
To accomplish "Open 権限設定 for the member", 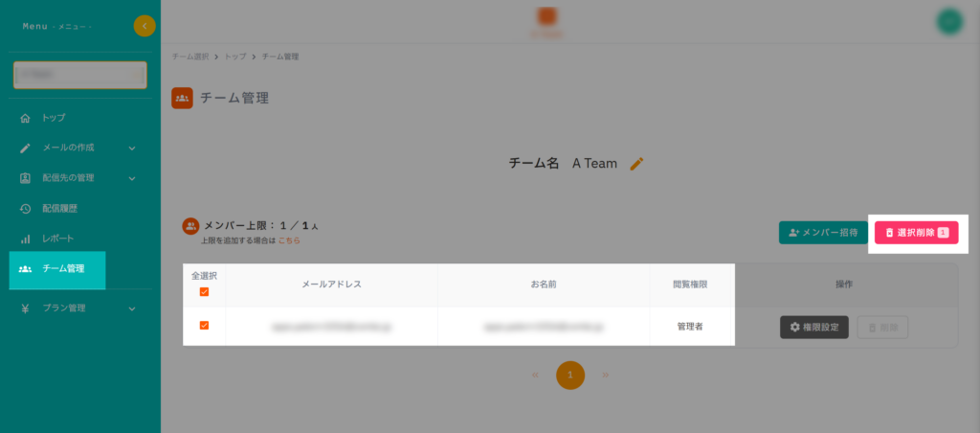I will click(x=813, y=328).
